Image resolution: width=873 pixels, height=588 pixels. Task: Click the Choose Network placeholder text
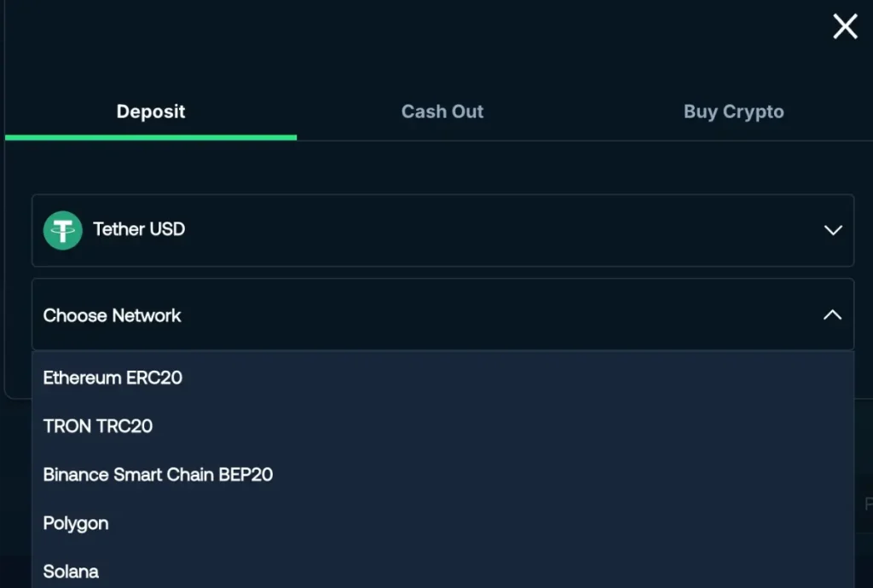(112, 315)
